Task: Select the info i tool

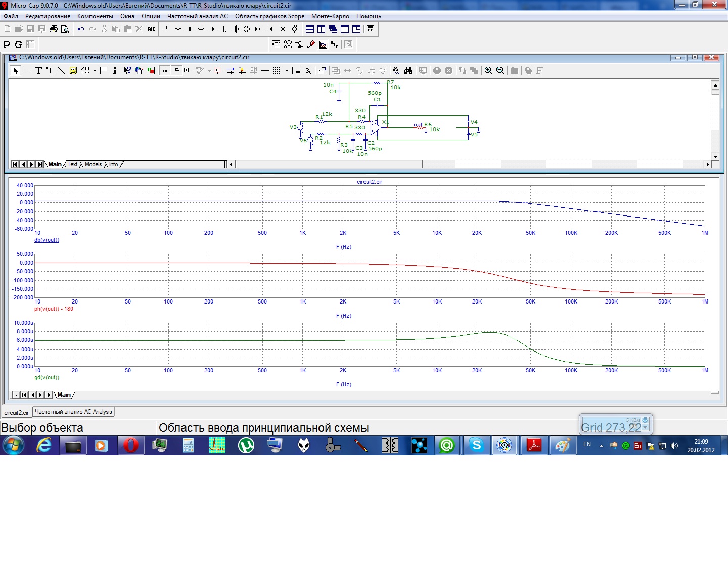Action: click(115, 71)
